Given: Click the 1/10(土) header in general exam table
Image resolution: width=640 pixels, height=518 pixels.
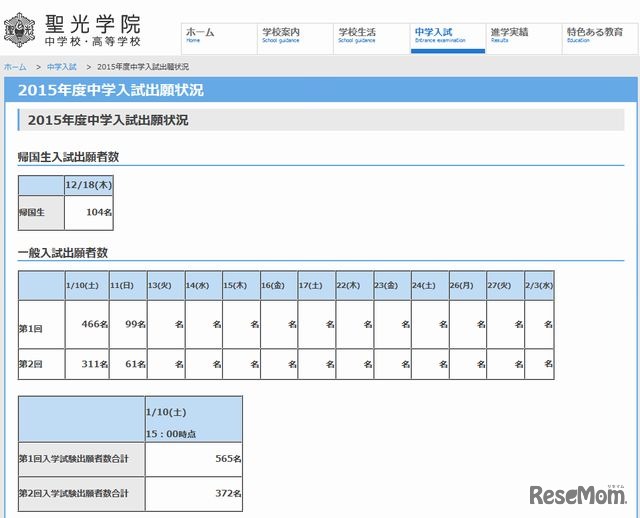Looking at the screenshot, I should pos(87,285).
